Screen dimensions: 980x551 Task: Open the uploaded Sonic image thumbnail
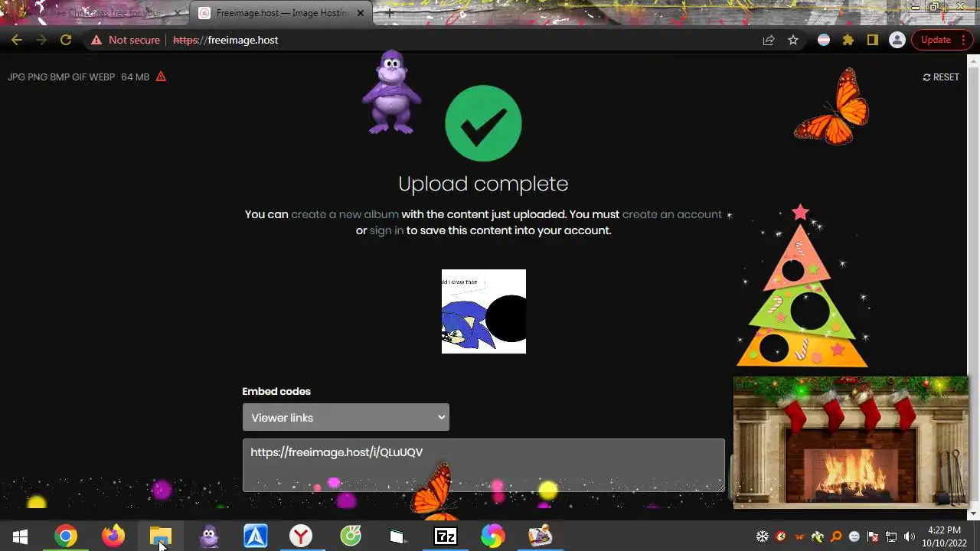484,311
